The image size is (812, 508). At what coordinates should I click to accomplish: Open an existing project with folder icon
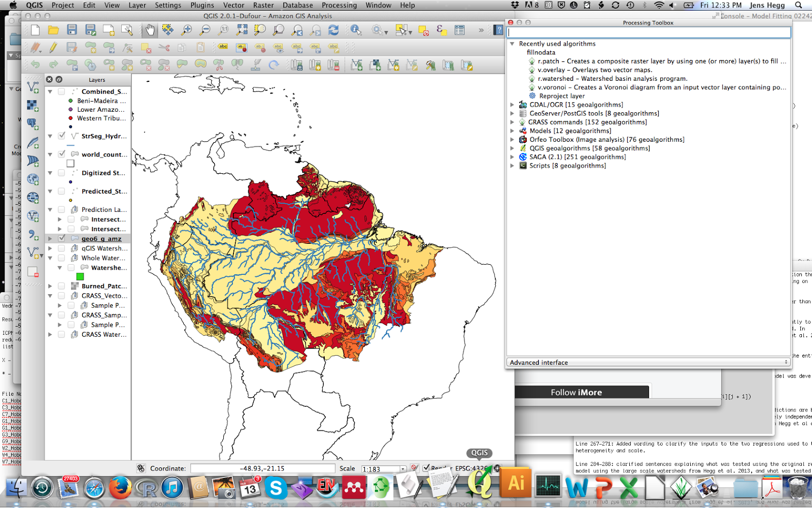pyautogui.click(x=53, y=30)
